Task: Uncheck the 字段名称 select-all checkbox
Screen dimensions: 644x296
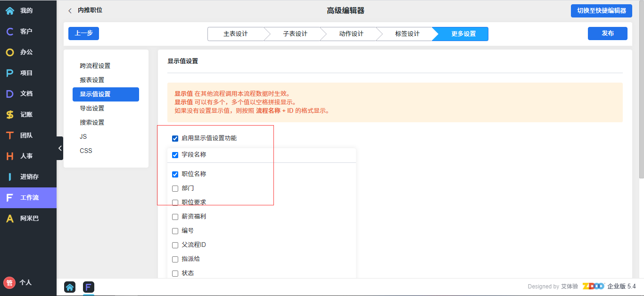Action: (x=175, y=155)
